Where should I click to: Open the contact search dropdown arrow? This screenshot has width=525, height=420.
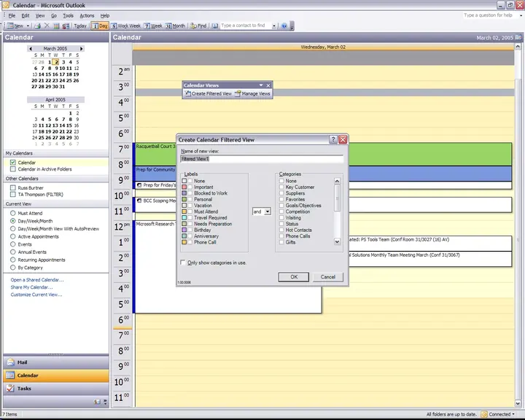pyautogui.click(x=274, y=26)
